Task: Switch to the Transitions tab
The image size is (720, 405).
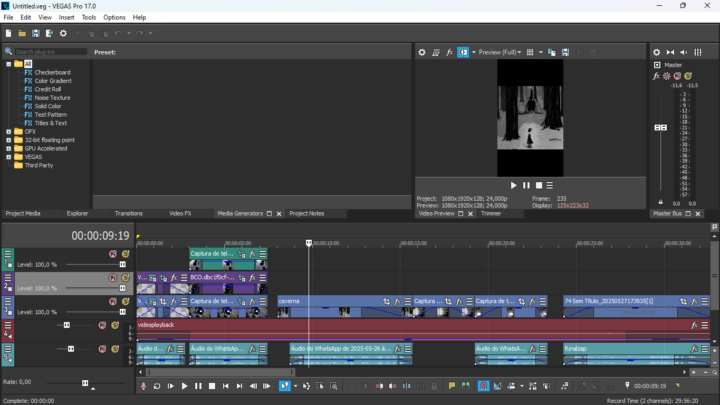Action: (x=128, y=213)
